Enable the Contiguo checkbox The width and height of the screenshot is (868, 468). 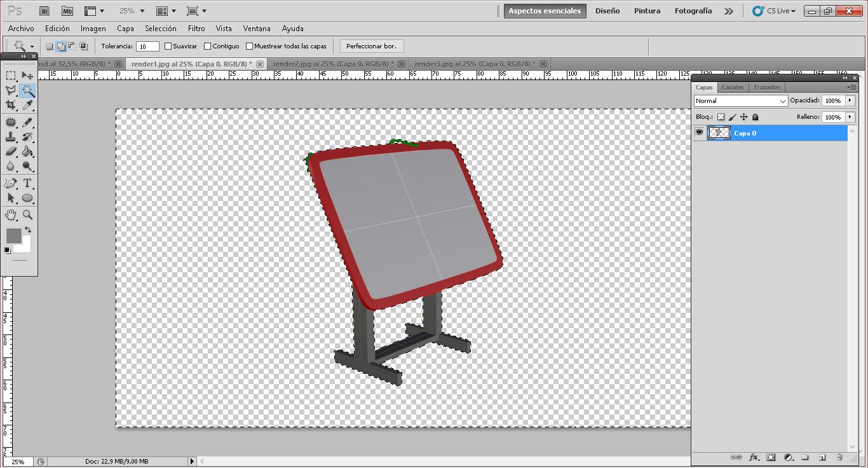(207, 46)
